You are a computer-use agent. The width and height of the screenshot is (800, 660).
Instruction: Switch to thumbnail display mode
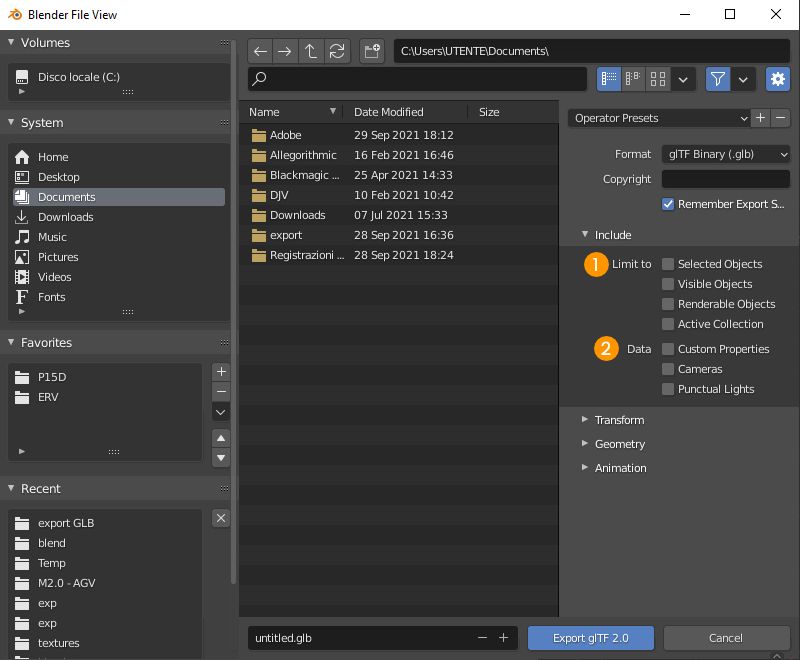[658, 79]
